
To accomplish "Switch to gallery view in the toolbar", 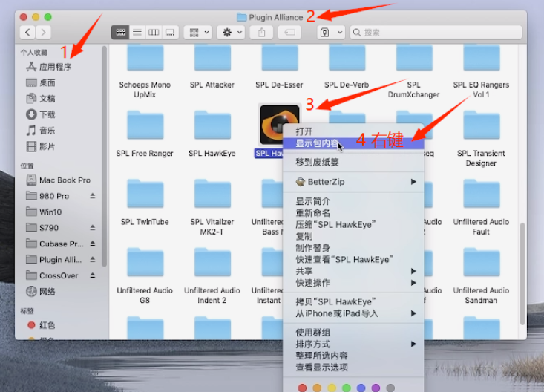I will (170, 32).
